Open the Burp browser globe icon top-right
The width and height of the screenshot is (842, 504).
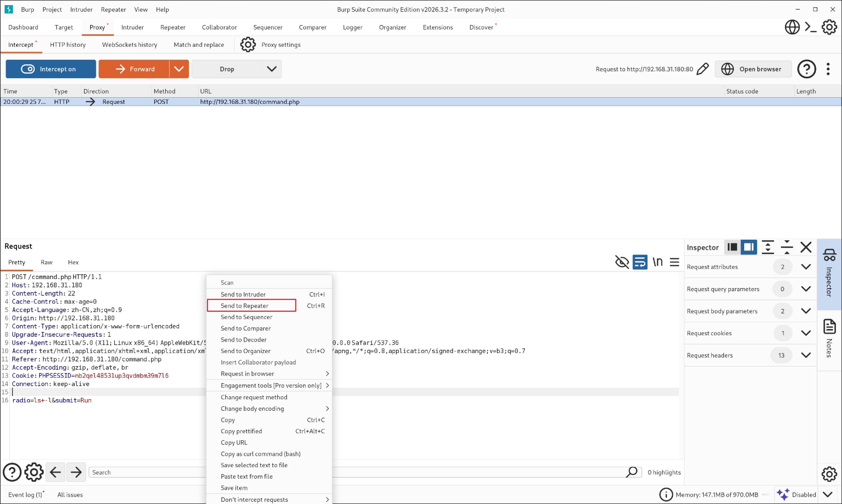tap(792, 27)
